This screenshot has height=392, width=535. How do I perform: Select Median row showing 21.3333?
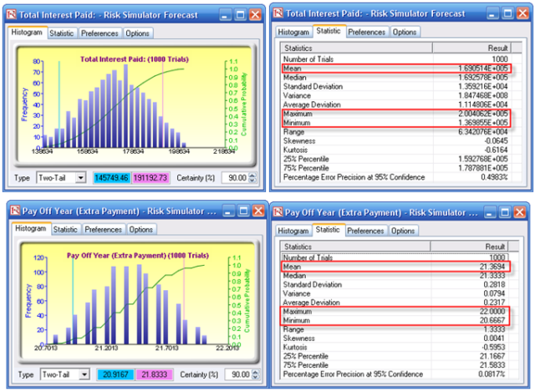395,276
